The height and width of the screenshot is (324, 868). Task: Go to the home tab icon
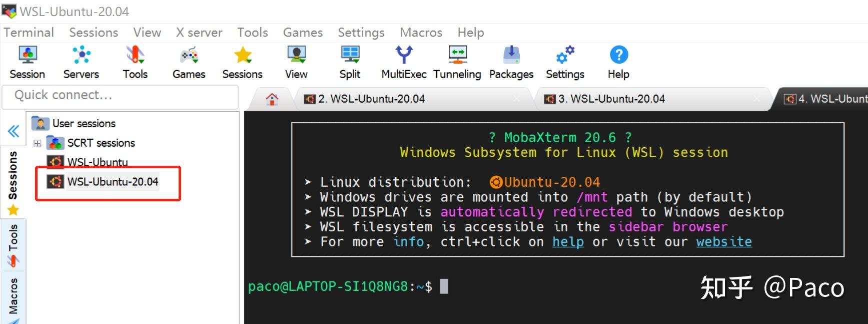[x=272, y=99]
